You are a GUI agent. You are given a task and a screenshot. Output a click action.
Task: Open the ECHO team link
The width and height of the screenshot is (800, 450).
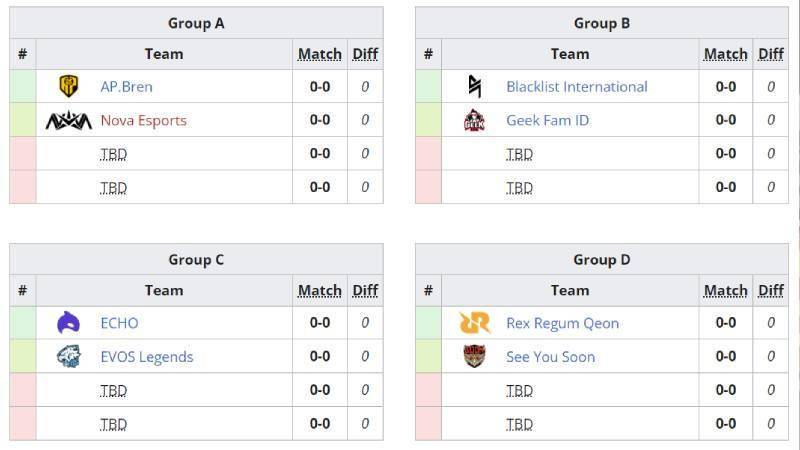[x=119, y=323]
